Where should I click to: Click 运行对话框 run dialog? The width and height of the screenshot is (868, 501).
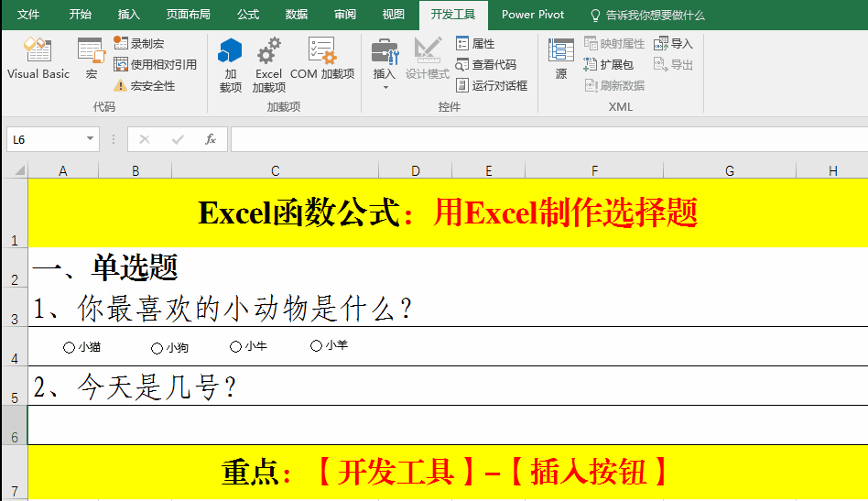click(x=492, y=85)
